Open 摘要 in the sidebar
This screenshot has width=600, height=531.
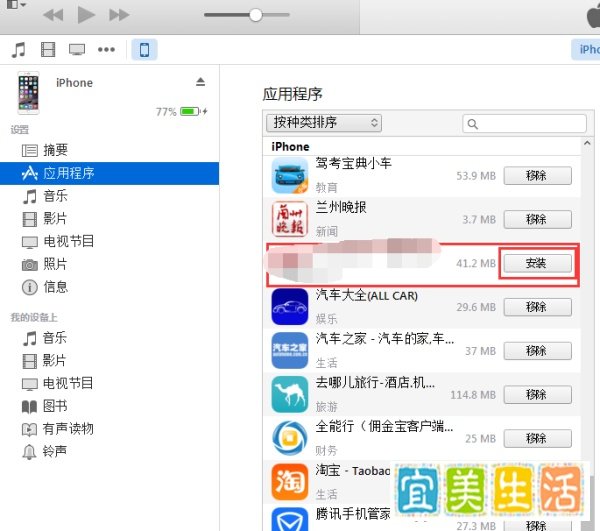coord(109,150)
